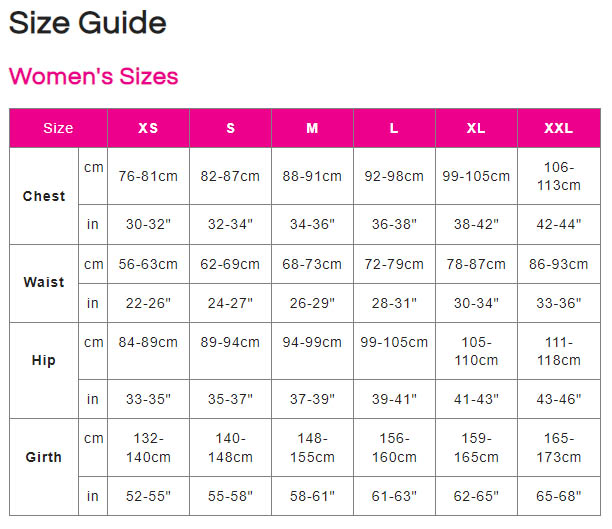Click the pink Size header cell
612x529 pixels.
pos(58,128)
